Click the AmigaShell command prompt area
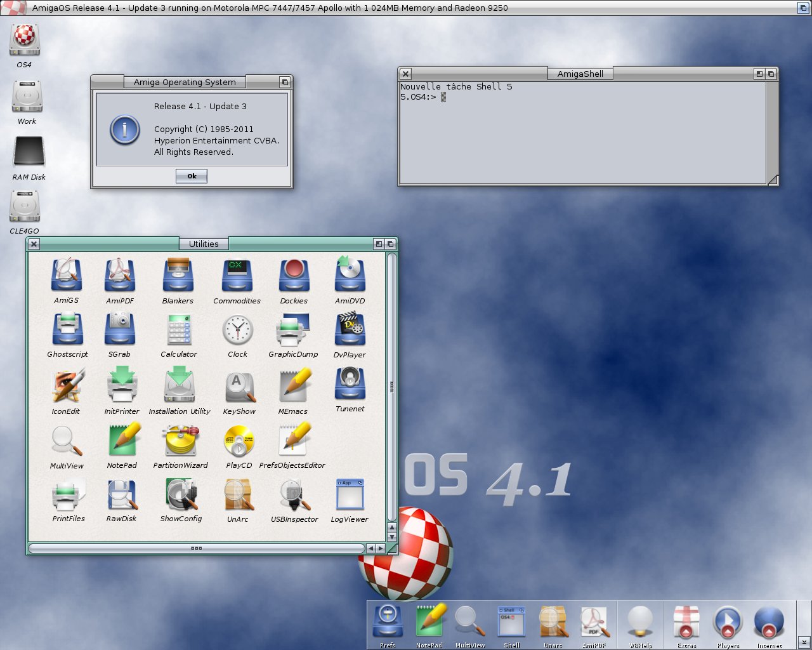The height and width of the screenshot is (650, 812). pos(582,132)
